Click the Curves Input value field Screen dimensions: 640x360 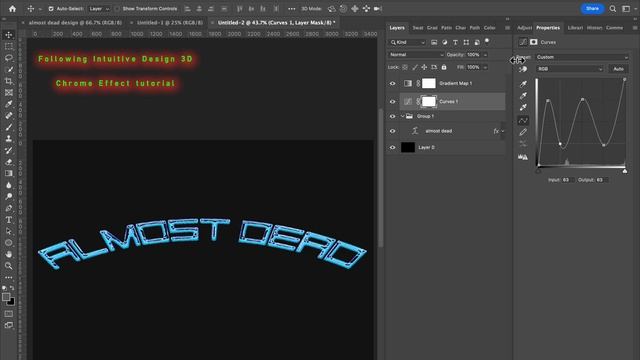[568, 180]
